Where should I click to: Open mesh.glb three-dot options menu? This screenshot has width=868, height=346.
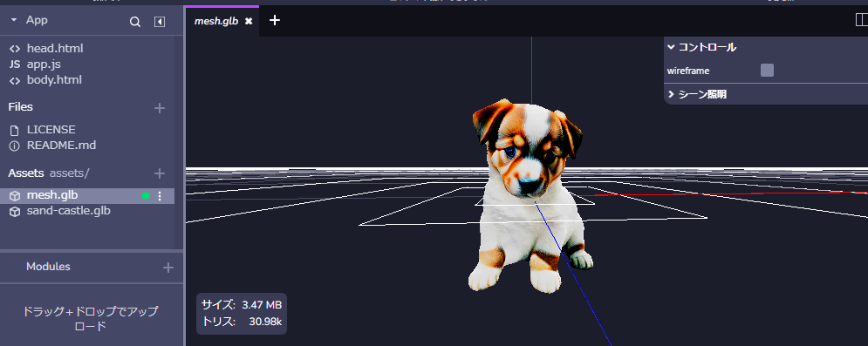(160, 196)
